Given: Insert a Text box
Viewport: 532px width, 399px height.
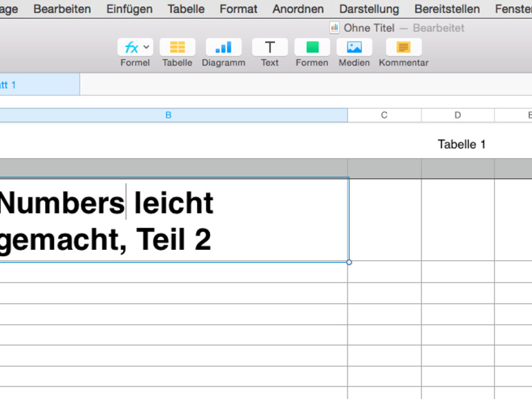Looking at the screenshot, I should (x=269, y=47).
